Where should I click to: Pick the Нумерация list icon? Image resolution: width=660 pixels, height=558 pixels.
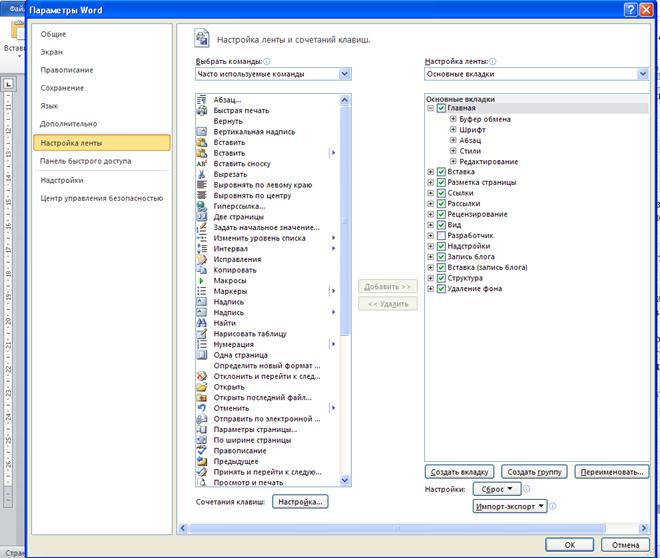click(202, 344)
